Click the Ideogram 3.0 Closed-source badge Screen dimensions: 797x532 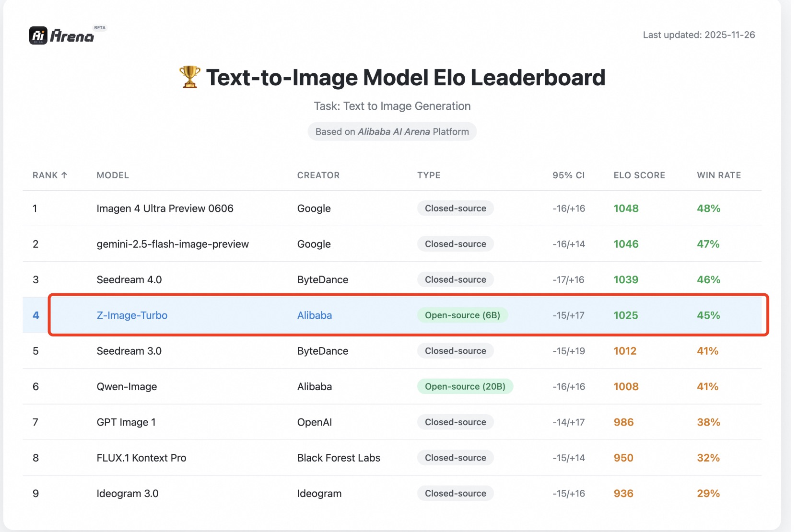(x=456, y=494)
